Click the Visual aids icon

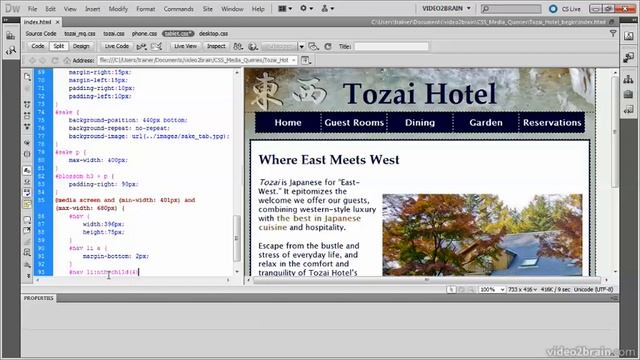[x=313, y=47]
